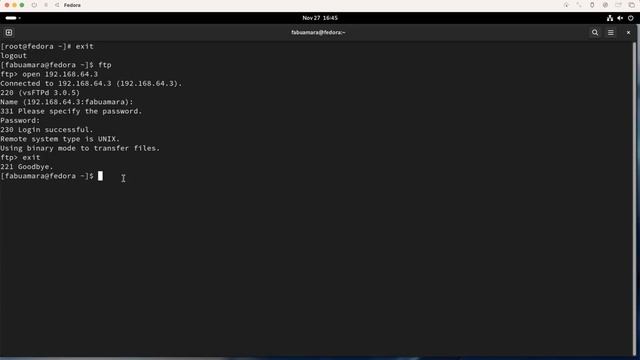
Task: Click the "Connected to 192.168.64.3" line
Action: (x=91, y=83)
